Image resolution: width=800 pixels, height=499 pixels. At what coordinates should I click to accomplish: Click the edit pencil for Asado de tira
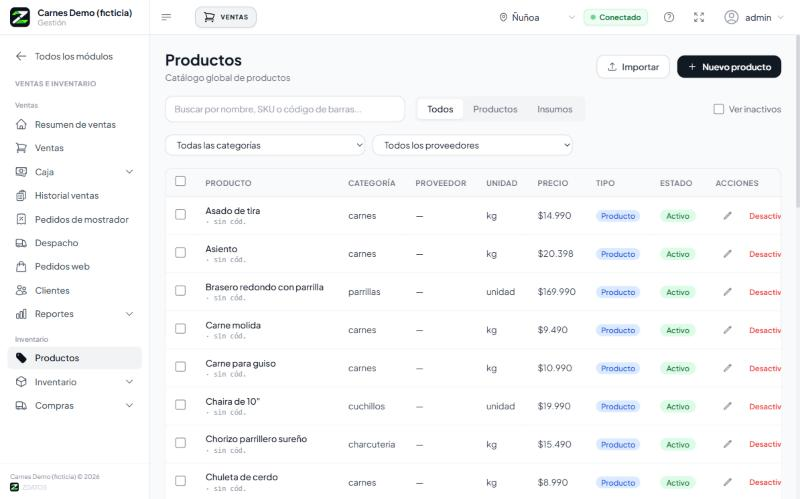coord(728,216)
